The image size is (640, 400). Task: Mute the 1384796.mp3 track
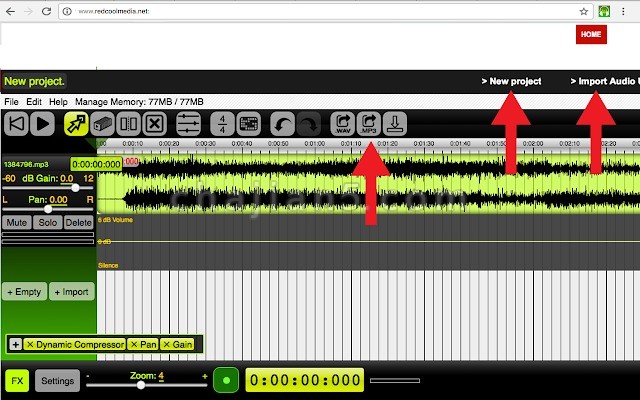tap(17, 222)
